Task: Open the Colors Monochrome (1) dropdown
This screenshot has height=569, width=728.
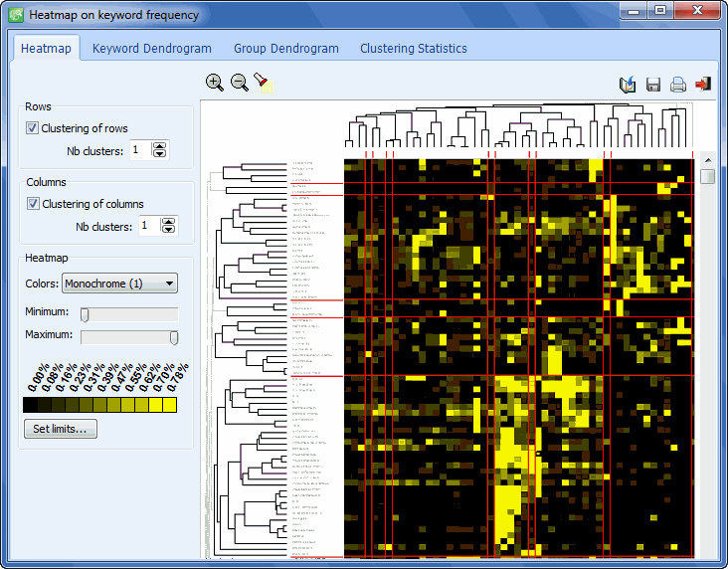Action: 119,284
